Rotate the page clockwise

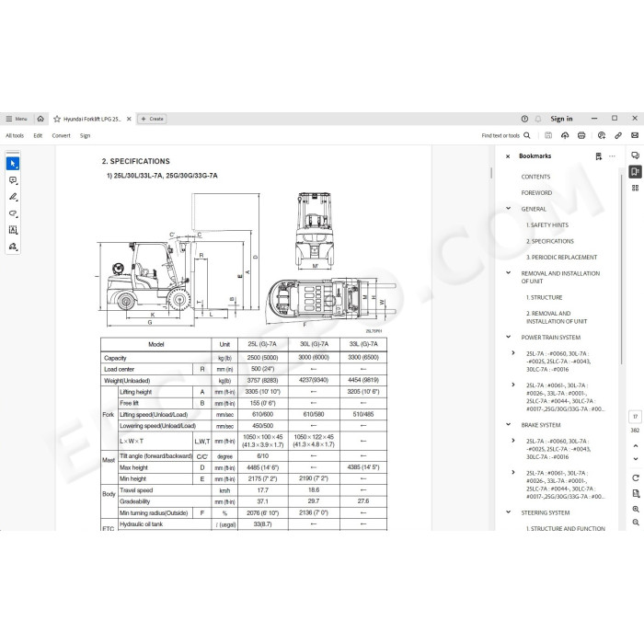(x=636, y=477)
